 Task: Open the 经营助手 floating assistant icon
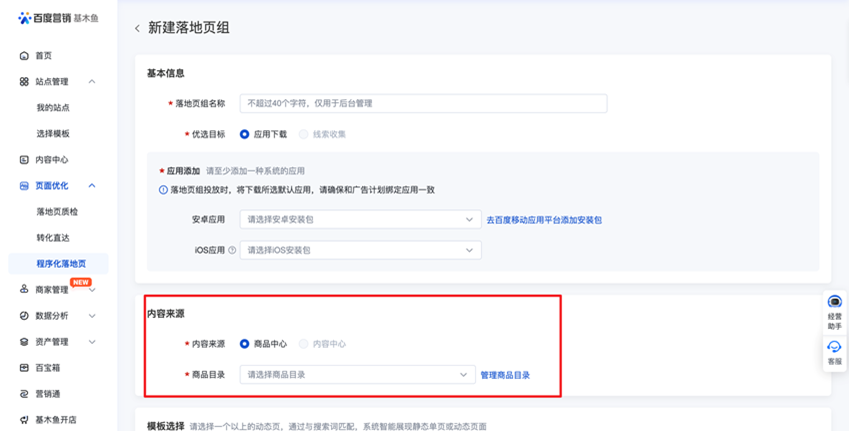point(834,302)
